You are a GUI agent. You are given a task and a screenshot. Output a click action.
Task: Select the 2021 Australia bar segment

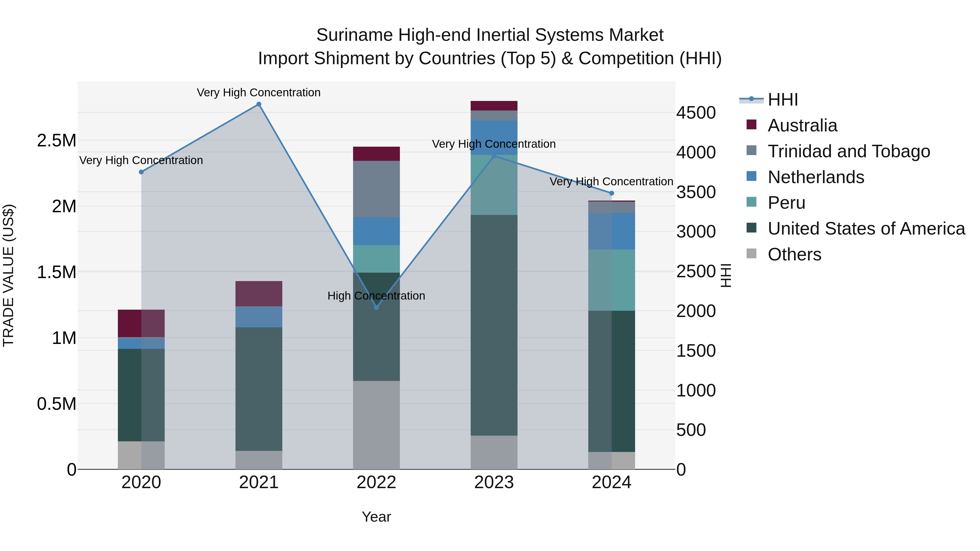click(259, 294)
